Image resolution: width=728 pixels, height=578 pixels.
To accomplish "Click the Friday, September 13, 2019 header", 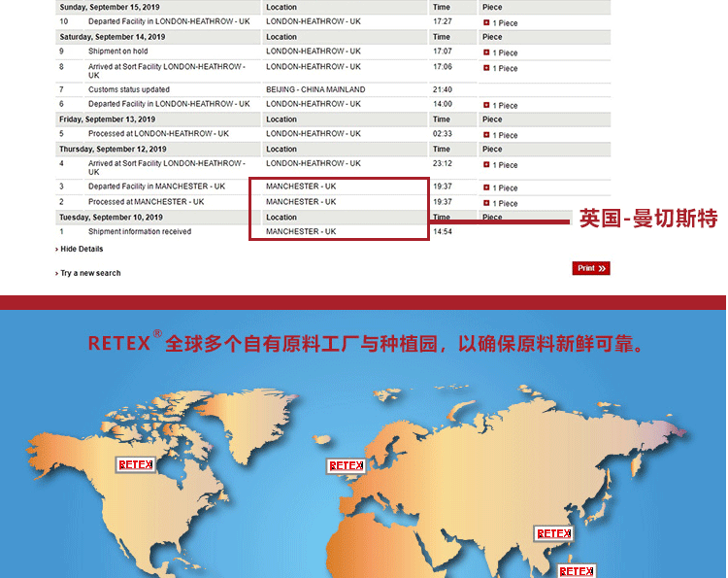I will [107, 119].
